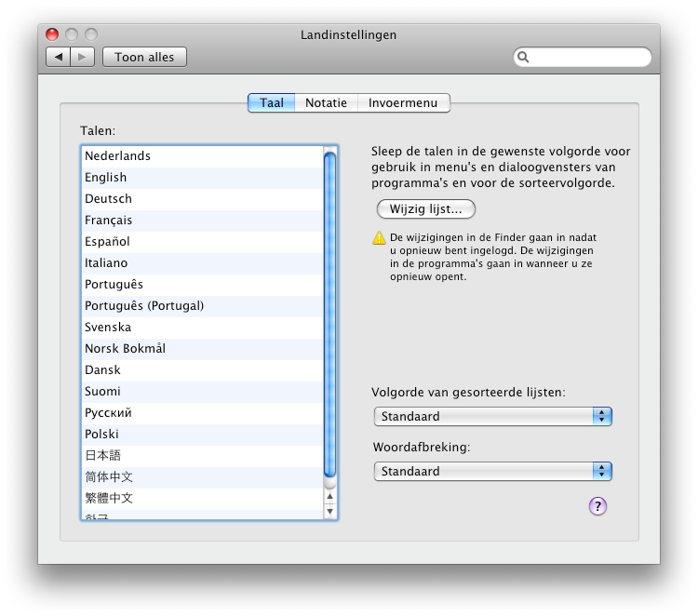Click the languages list scroll down arrow
The width and height of the screenshot is (698, 616).
pos(329,511)
